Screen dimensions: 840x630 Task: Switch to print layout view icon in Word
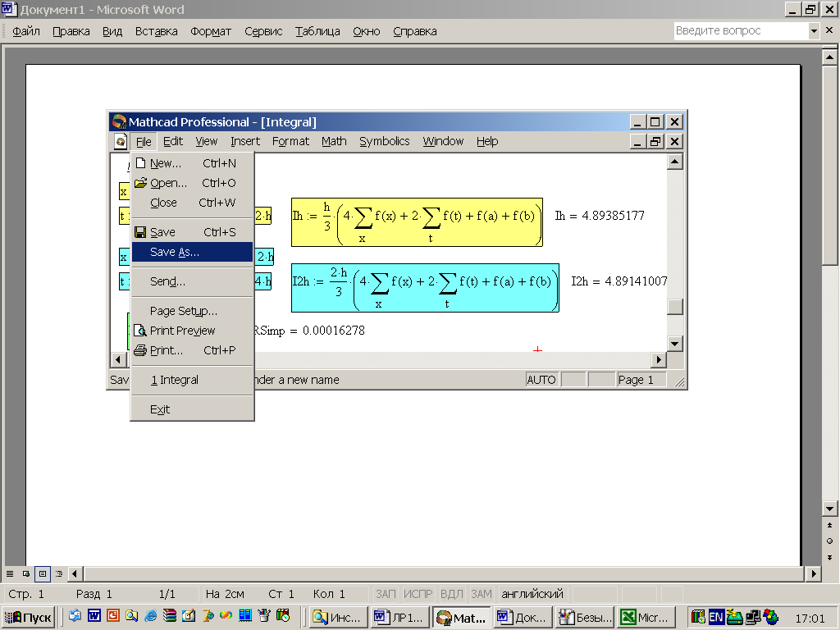pos(43,573)
